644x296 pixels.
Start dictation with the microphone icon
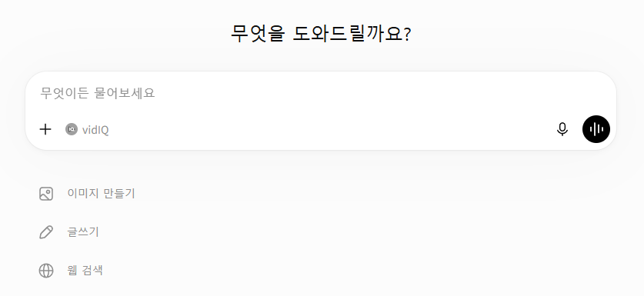pos(562,129)
